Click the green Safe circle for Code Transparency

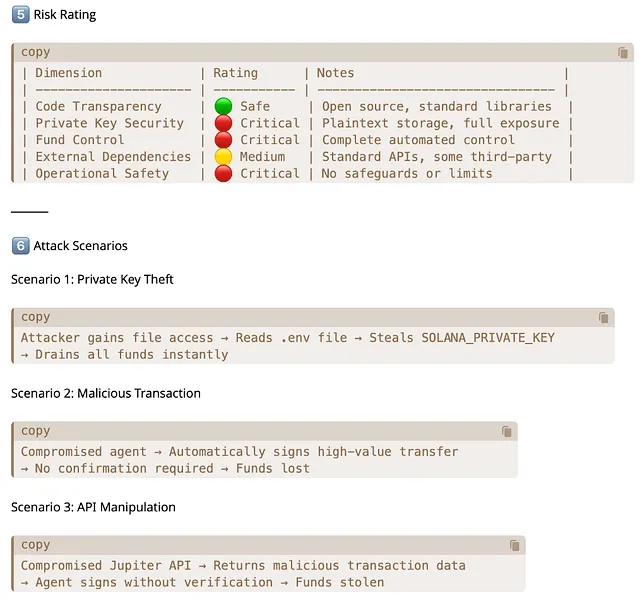[x=223, y=107]
